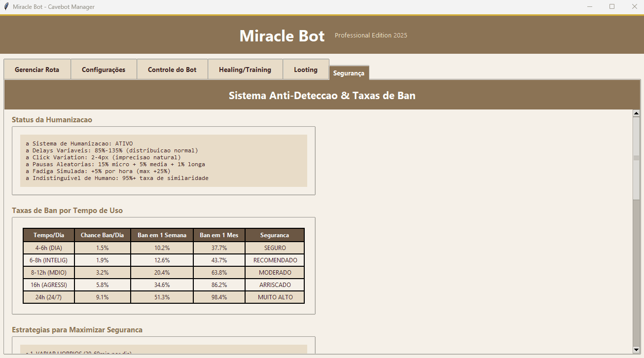Open the Looting tab
Screen dimensions: 644x358
tap(306, 69)
